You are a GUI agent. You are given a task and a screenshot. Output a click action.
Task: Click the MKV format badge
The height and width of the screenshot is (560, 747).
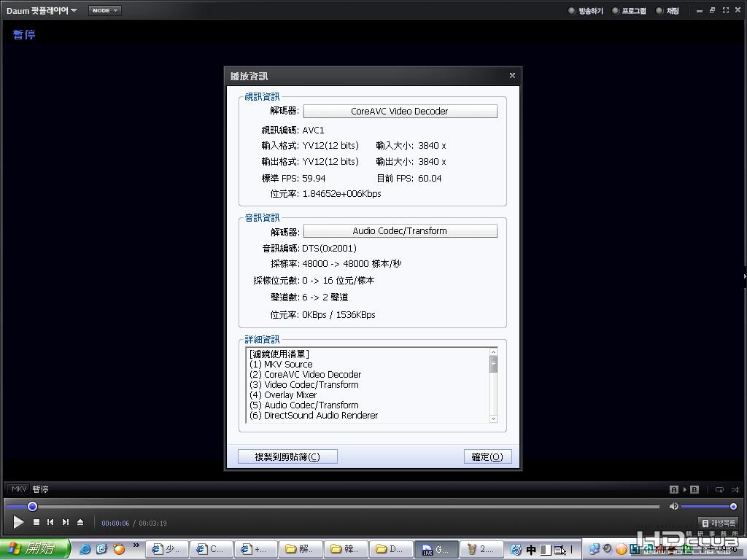pyautogui.click(x=18, y=489)
